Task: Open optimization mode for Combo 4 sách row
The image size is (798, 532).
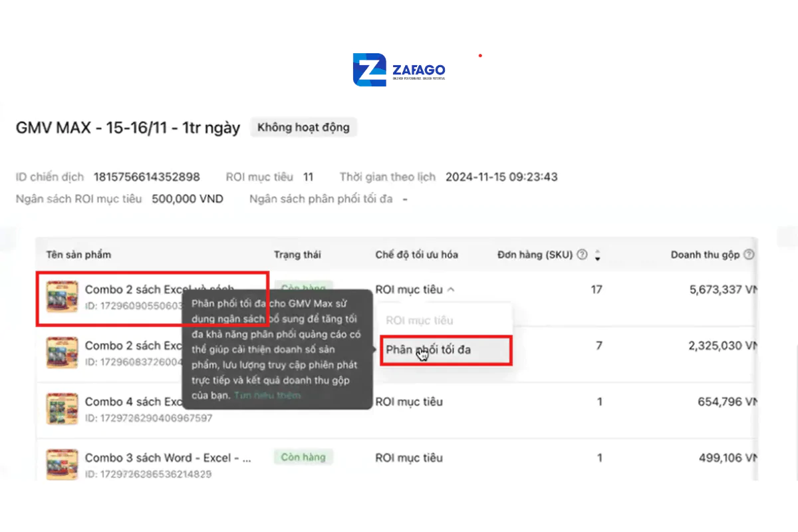Action: click(409, 402)
